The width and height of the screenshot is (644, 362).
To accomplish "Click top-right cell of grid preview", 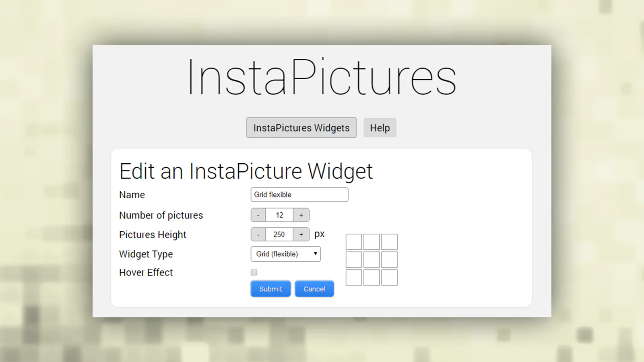I will pyautogui.click(x=389, y=242).
